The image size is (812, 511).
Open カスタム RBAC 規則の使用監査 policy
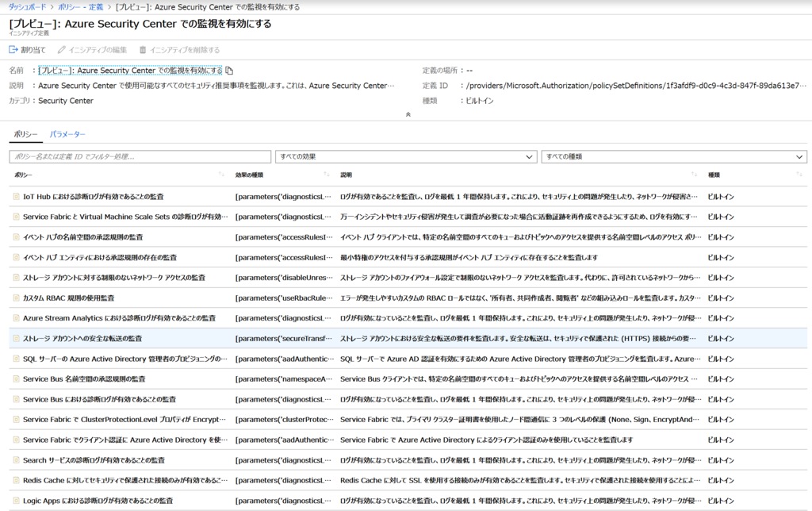(x=69, y=298)
